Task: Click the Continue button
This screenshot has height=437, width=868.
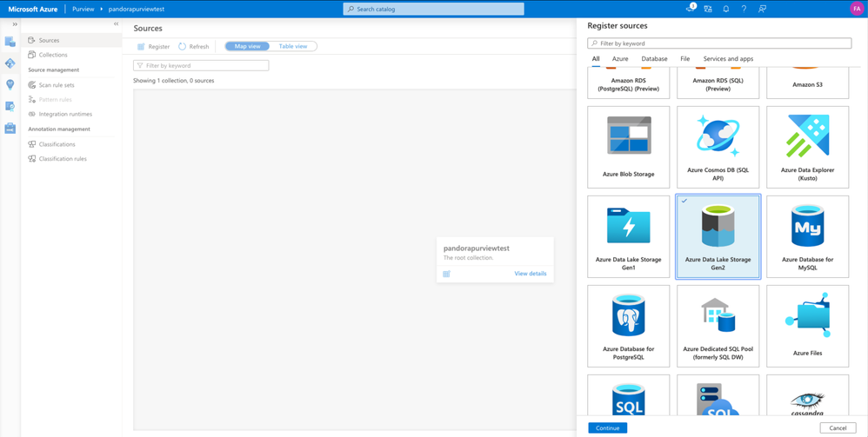Action: click(x=608, y=427)
